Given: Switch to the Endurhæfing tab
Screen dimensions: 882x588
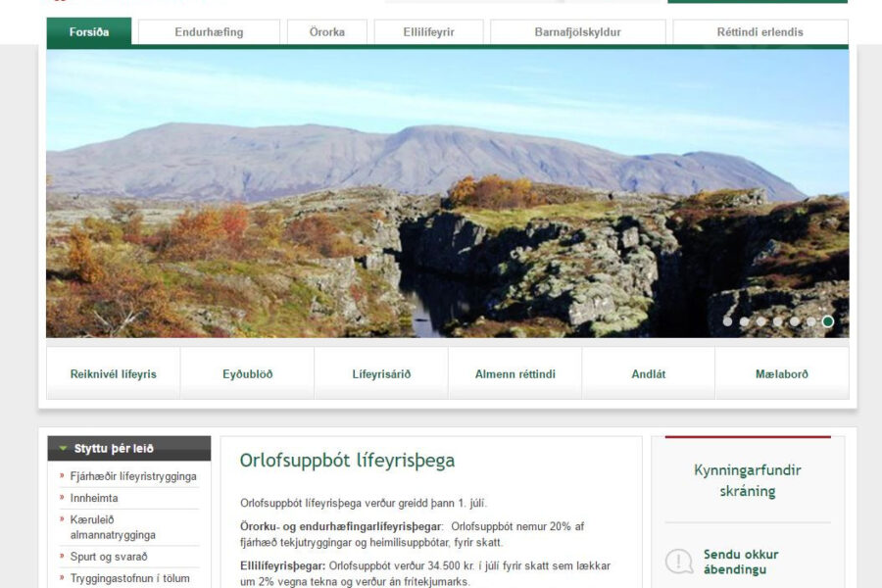Looking at the screenshot, I should pyautogui.click(x=209, y=32).
